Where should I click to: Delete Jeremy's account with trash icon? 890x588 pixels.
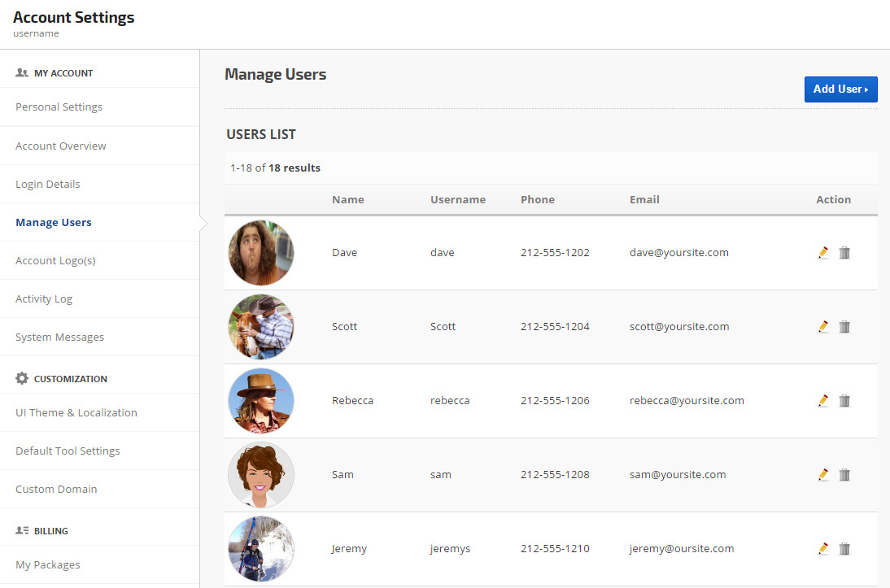click(x=844, y=549)
